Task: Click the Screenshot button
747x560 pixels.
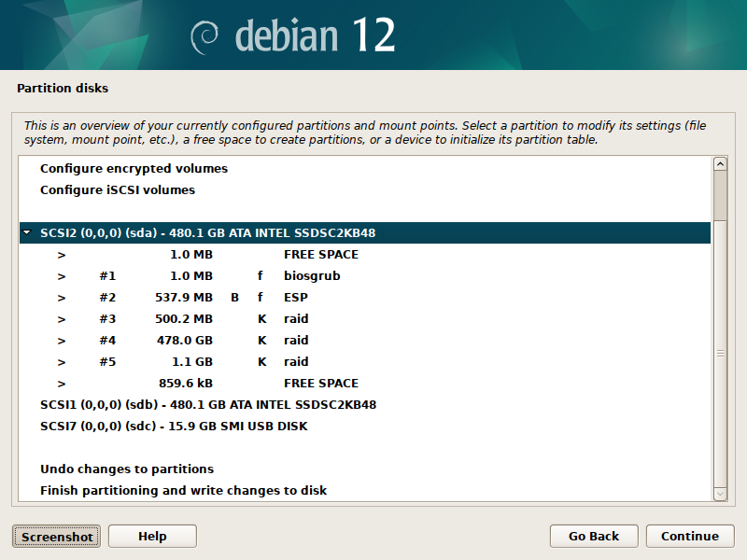Action: (57, 536)
